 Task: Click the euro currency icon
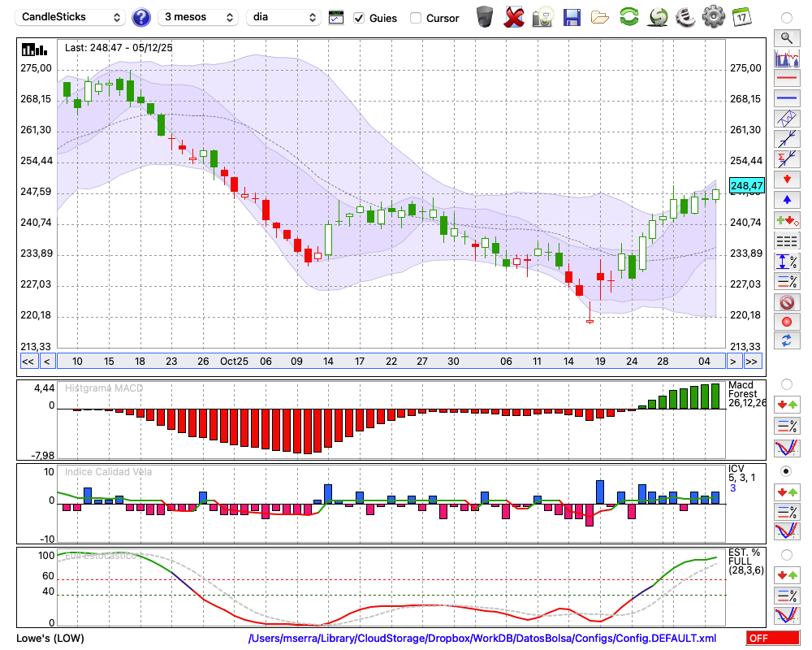pos(685,17)
